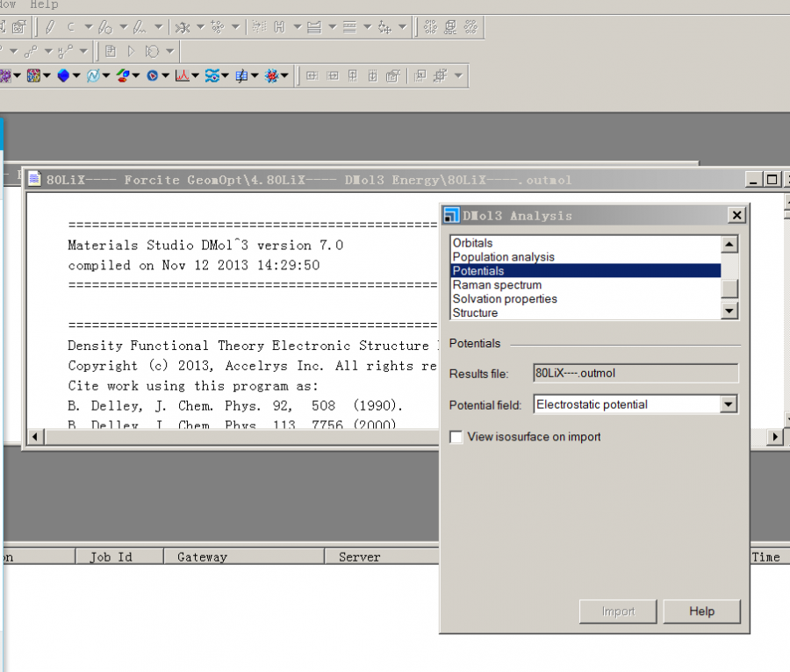Click the cube lattice display icon

click(450, 26)
